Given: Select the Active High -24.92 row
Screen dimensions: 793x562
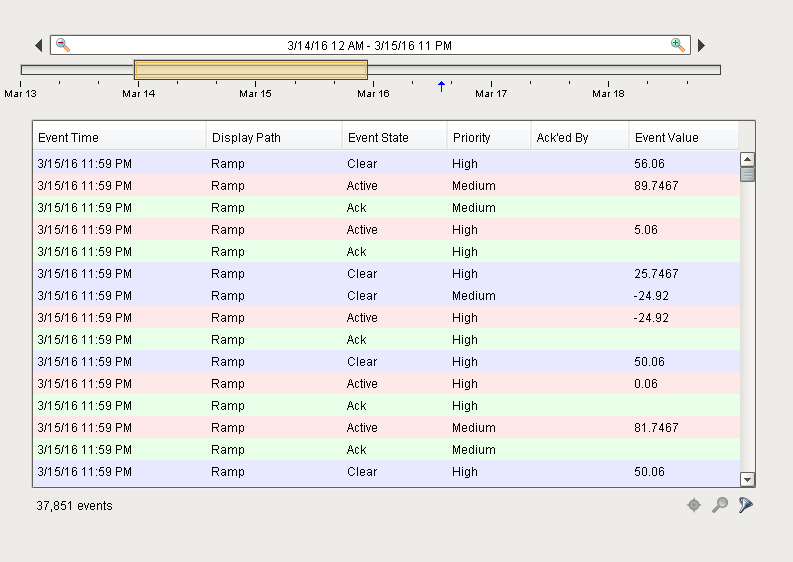Looking at the screenshot, I should (x=386, y=318).
